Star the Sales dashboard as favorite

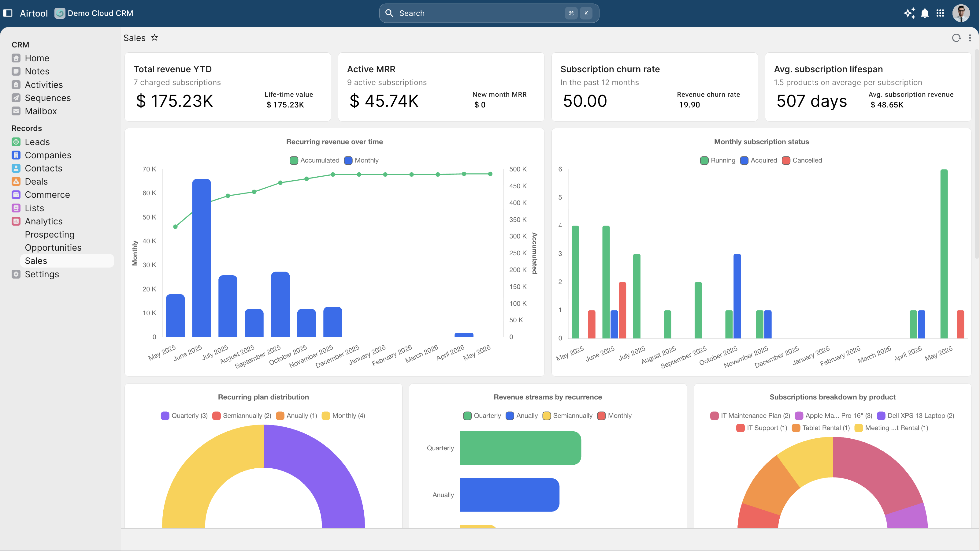pos(154,38)
